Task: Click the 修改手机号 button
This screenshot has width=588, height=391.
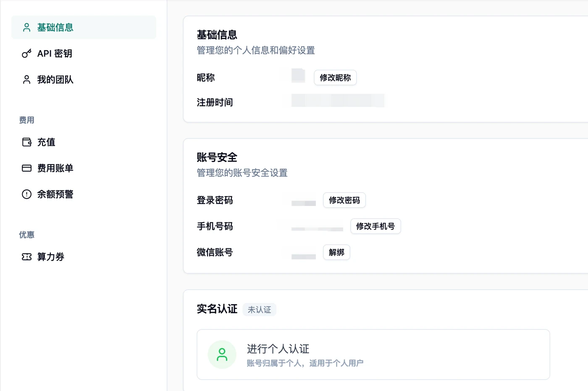Action: pos(375,226)
